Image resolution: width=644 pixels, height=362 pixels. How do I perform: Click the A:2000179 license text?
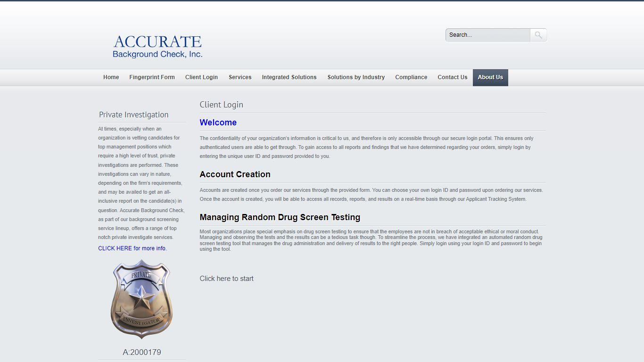click(142, 352)
